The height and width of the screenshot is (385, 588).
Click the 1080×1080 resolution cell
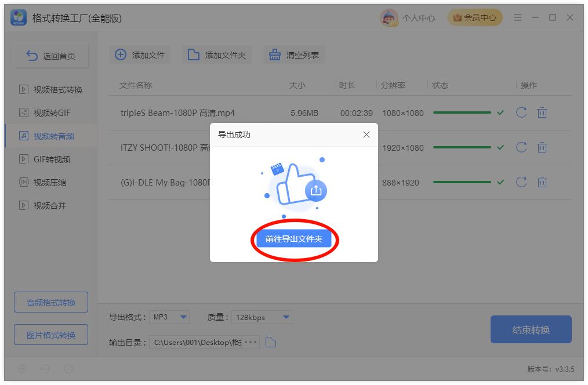pos(403,113)
